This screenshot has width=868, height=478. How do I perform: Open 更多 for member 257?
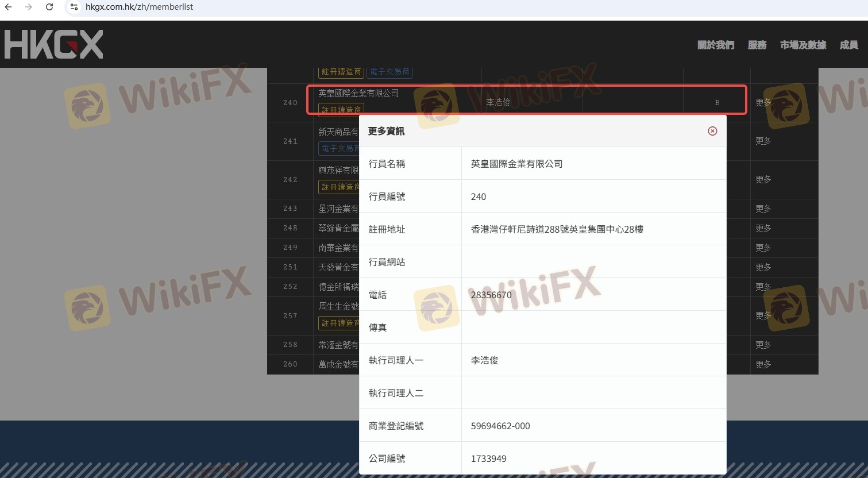point(763,315)
